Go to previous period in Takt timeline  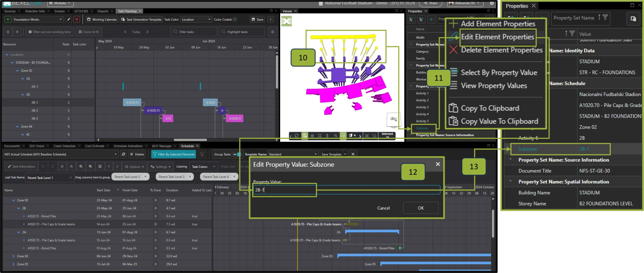tap(125, 32)
